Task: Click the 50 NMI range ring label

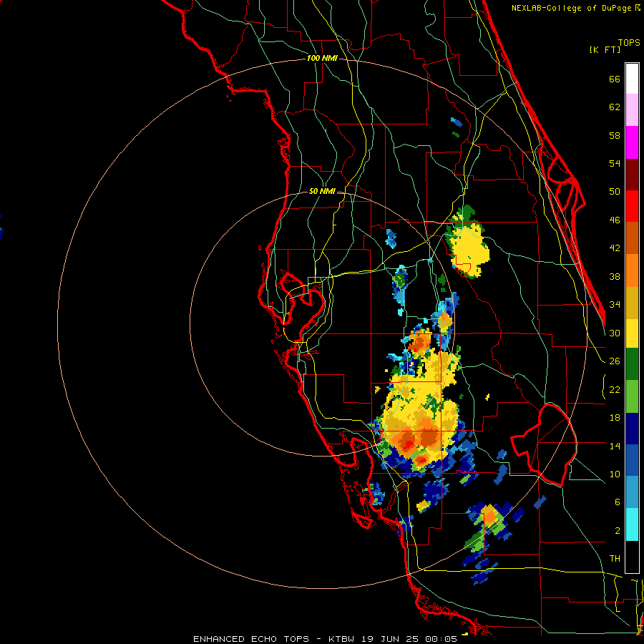Action: 322,191
